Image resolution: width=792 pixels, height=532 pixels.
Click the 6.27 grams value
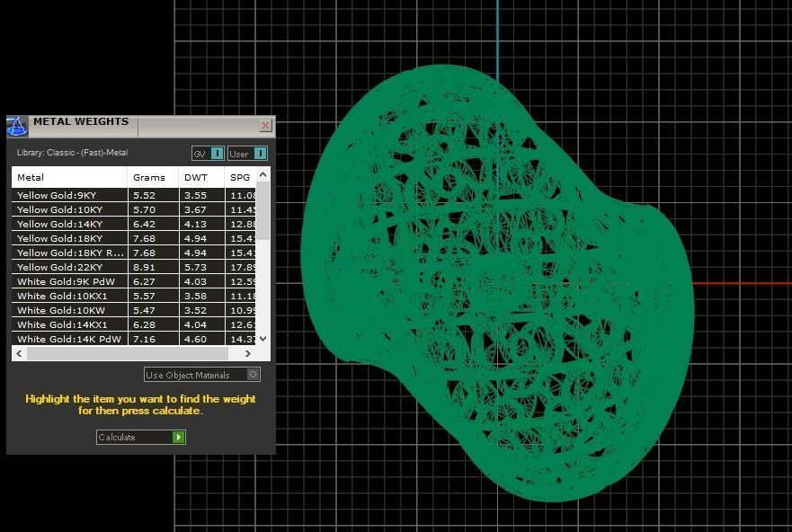(x=144, y=281)
